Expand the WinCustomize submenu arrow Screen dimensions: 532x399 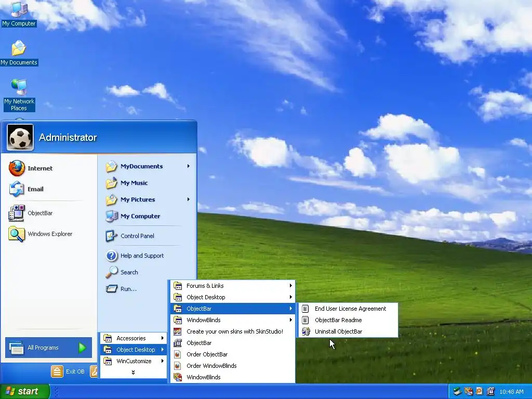[163, 361]
